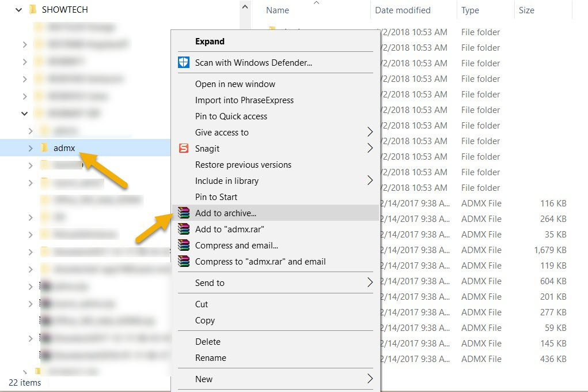Sort files by the Date modified column
Viewport: 588px width, 392px height.
coord(402,10)
